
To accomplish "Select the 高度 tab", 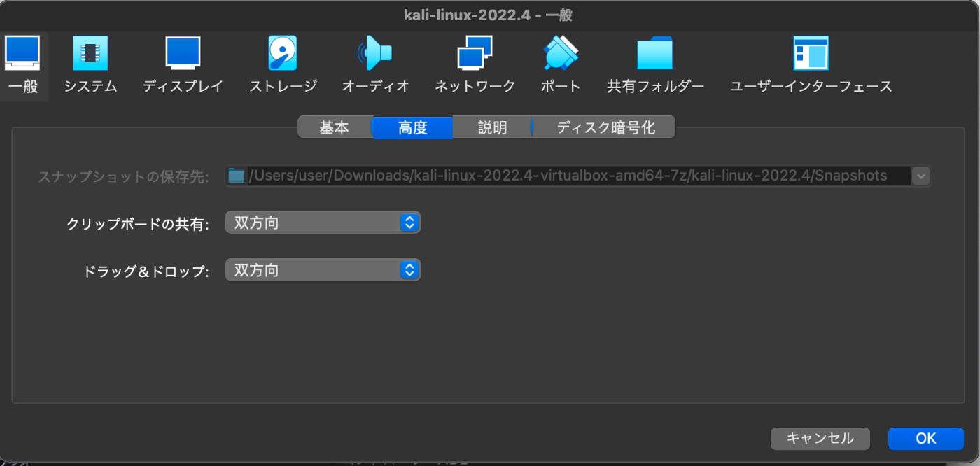I will pos(412,128).
